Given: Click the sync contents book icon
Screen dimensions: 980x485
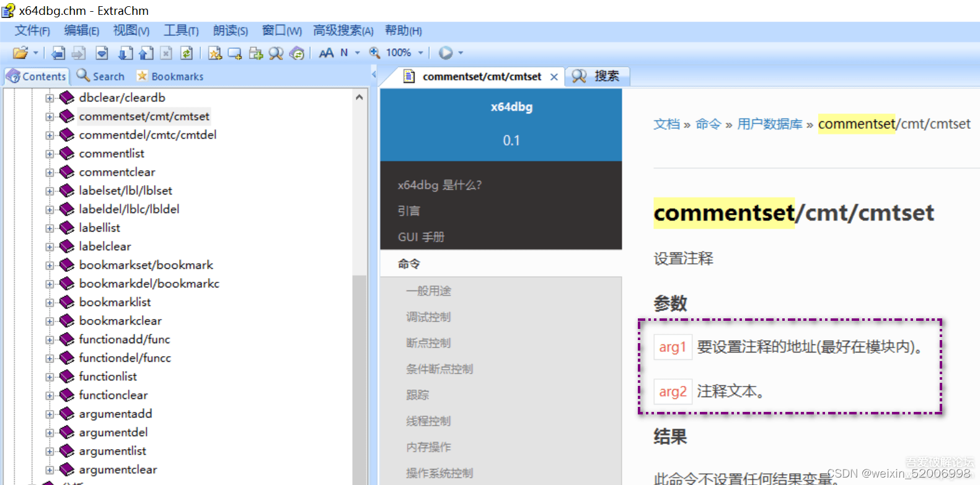Looking at the screenshot, I should coord(297,53).
